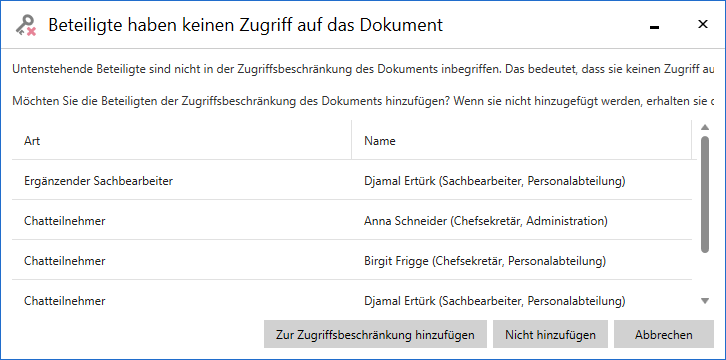The height and width of the screenshot is (360, 726).
Task: Click the text starting 'Untenstehende Beteiligte sind nicht'
Action: point(363,70)
